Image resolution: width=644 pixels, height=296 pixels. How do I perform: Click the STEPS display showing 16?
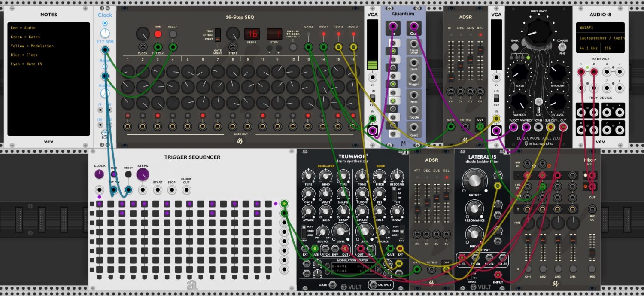click(252, 34)
